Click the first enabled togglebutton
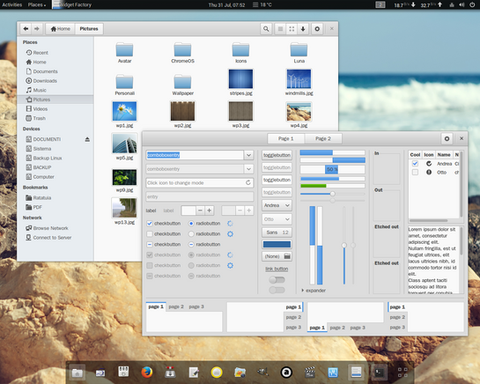Image resolution: width=480 pixels, height=384 pixels. [277, 155]
